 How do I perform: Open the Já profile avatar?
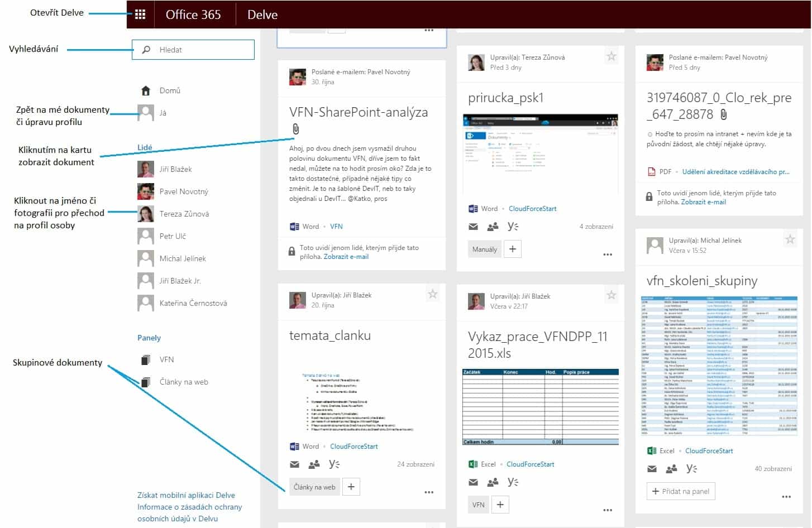(146, 113)
